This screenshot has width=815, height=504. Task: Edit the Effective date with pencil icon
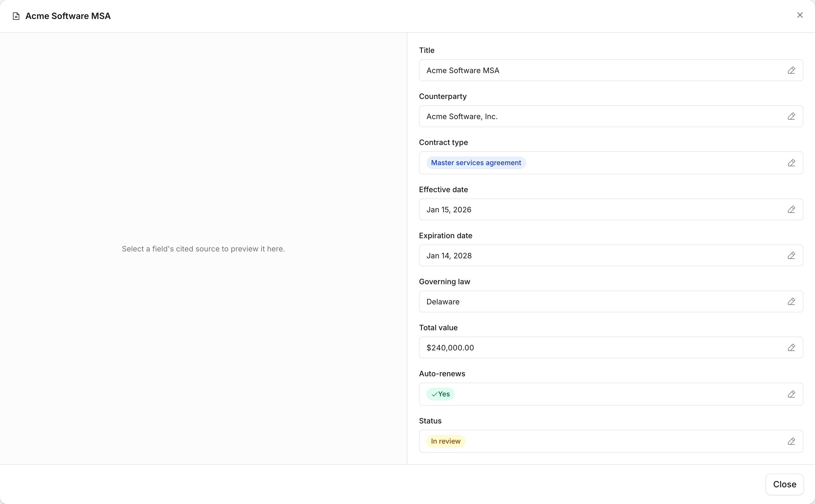pos(791,210)
